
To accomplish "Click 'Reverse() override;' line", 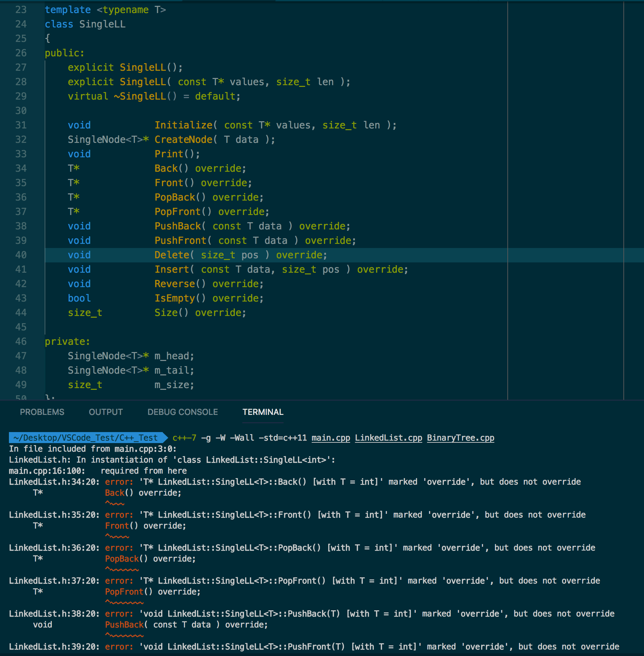I will (x=209, y=284).
